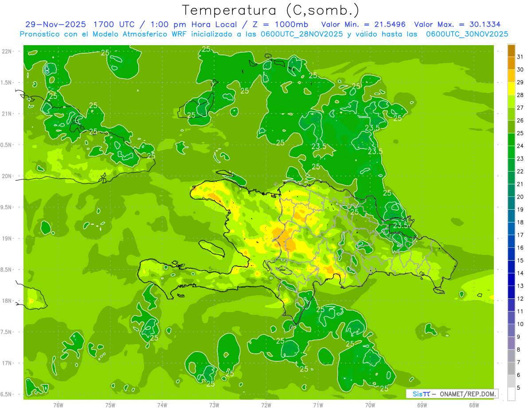The height and width of the screenshot is (411, 532).
Task: Click the "21N" latitude axis label
Action: 7,114
